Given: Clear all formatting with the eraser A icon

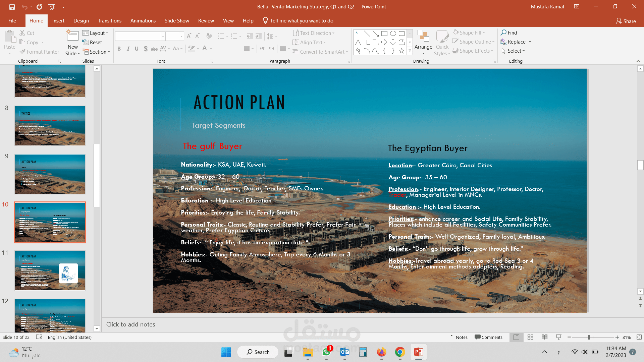Looking at the screenshot, I should 209,36.
